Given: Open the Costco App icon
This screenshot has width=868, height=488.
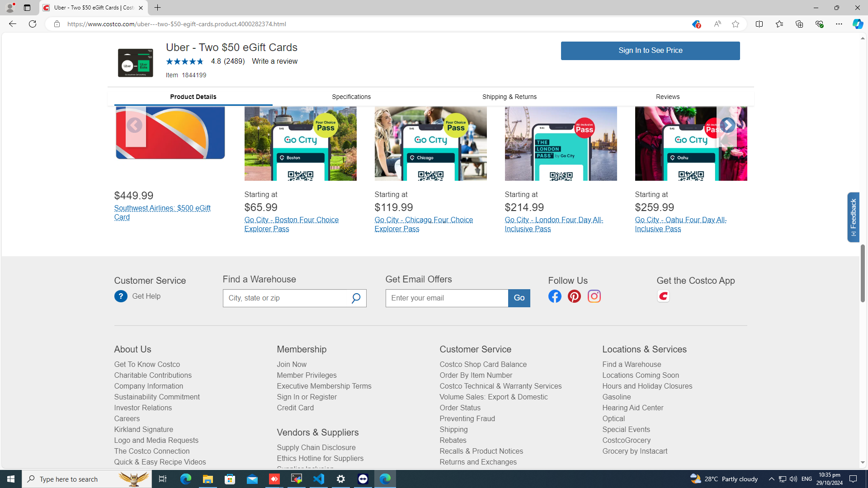Looking at the screenshot, I should click(663, 296).
